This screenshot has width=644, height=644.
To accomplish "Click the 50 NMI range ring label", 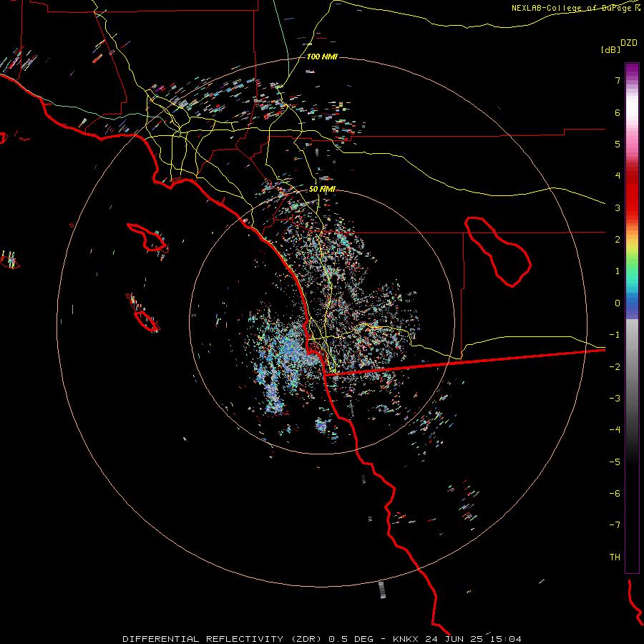I will 322,189.
